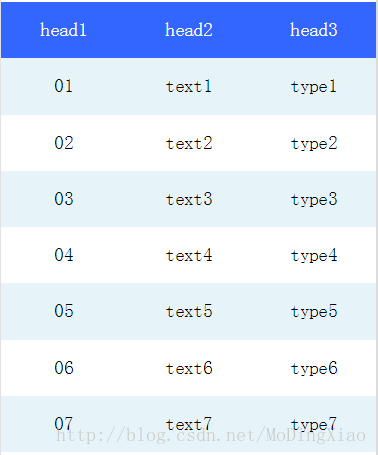Select the text1 cell

pos(189,86)
